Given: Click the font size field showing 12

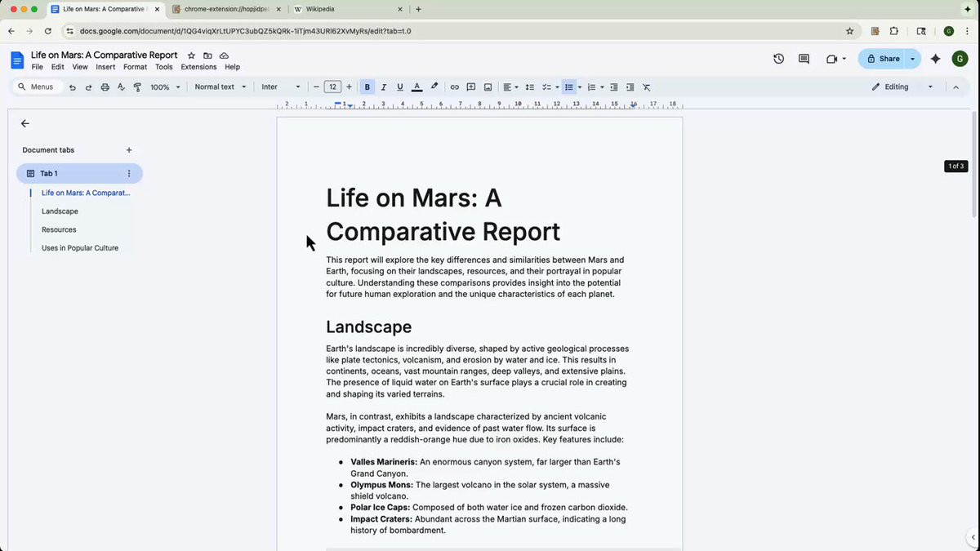Looking at the screenshot, I should (x=332, y=87).
